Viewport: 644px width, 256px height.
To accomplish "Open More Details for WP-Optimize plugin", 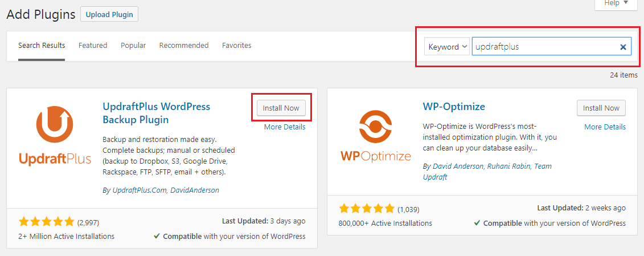I will coord(605,127).
